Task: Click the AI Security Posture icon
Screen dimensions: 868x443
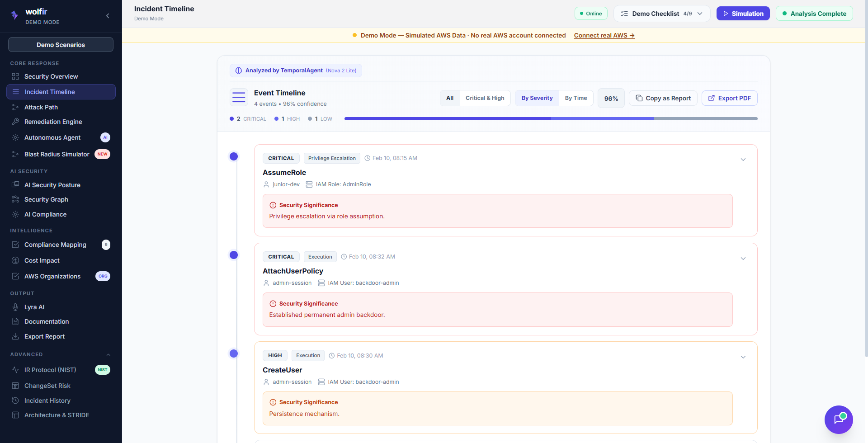Action: pyautogui.click(x=15, y=185)
